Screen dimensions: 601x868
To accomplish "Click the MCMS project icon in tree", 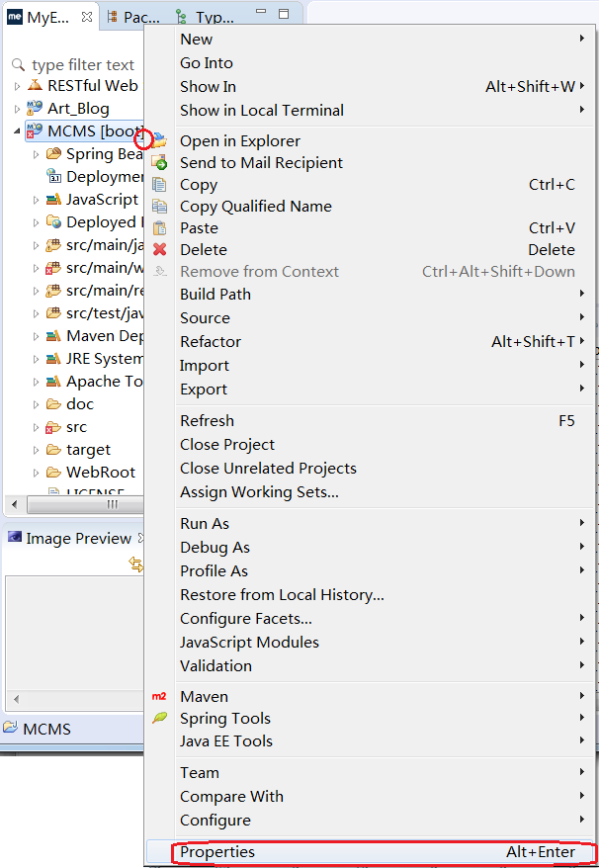I will pos(35,131).
